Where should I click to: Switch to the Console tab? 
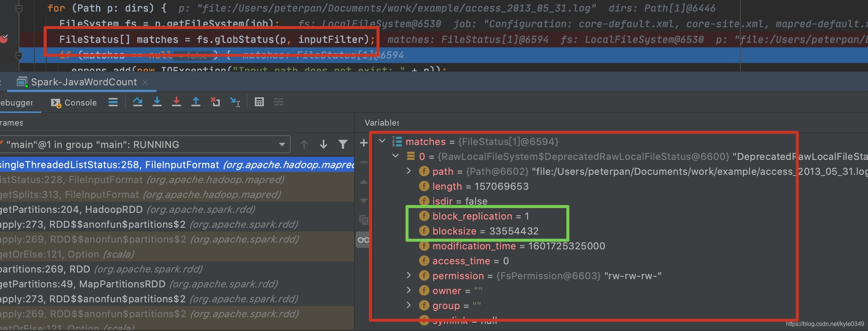pyautogui.click(x=74, y=103)
